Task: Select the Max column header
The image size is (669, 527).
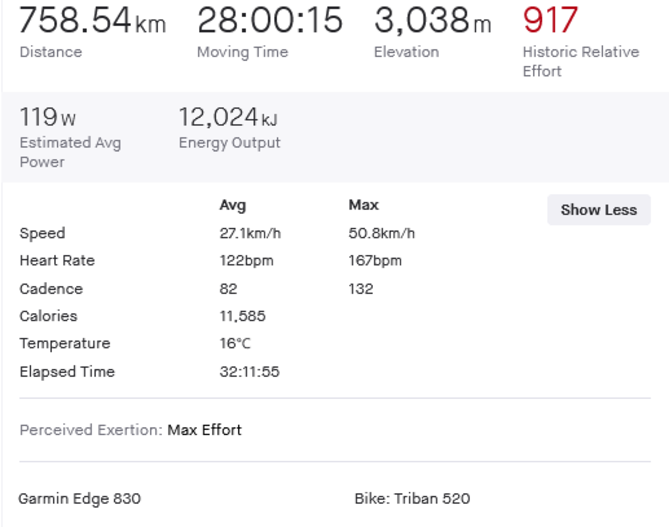Action: pos(363,205)
